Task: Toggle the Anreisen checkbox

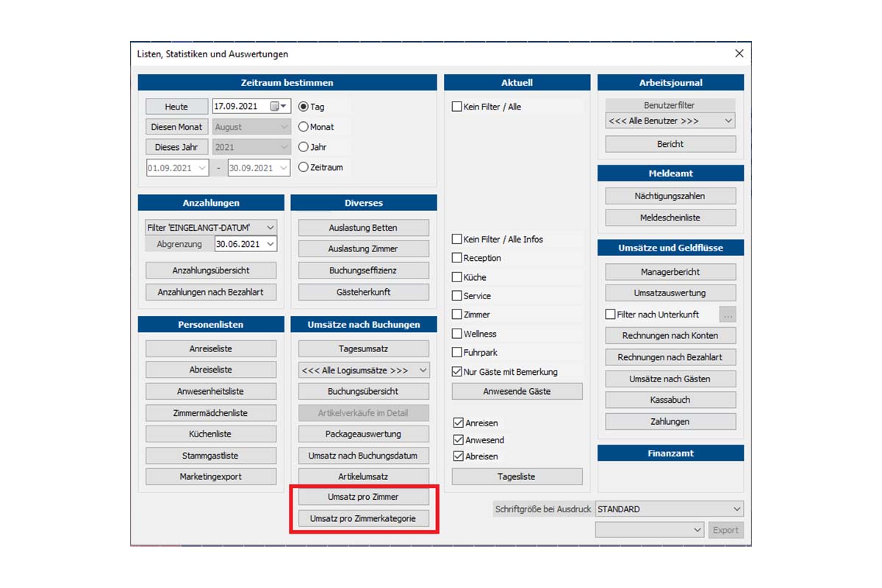Action: (459, 423)
